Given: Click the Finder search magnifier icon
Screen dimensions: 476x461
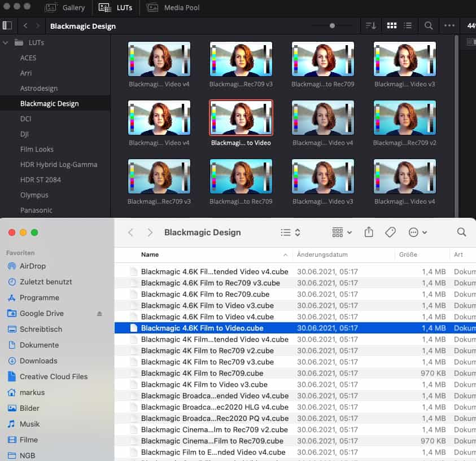Looking at the screenshot, I should coord(461,232).
